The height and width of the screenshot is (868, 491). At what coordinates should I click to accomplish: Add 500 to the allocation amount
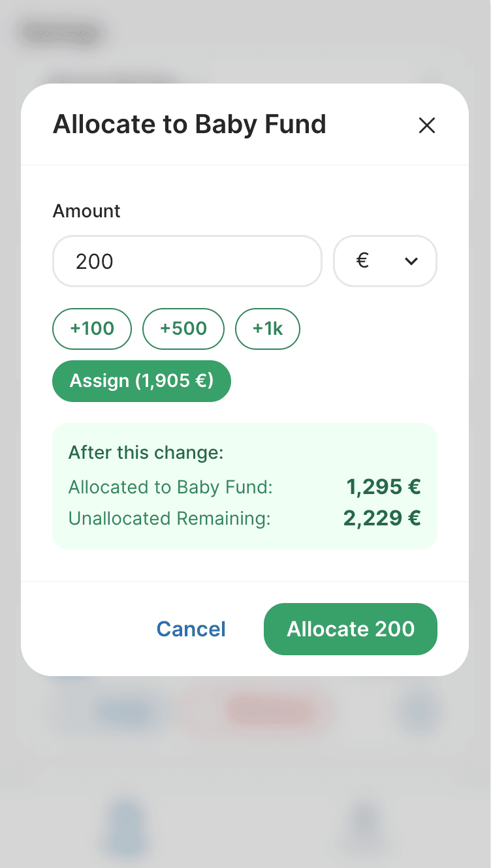pos(183,329)
